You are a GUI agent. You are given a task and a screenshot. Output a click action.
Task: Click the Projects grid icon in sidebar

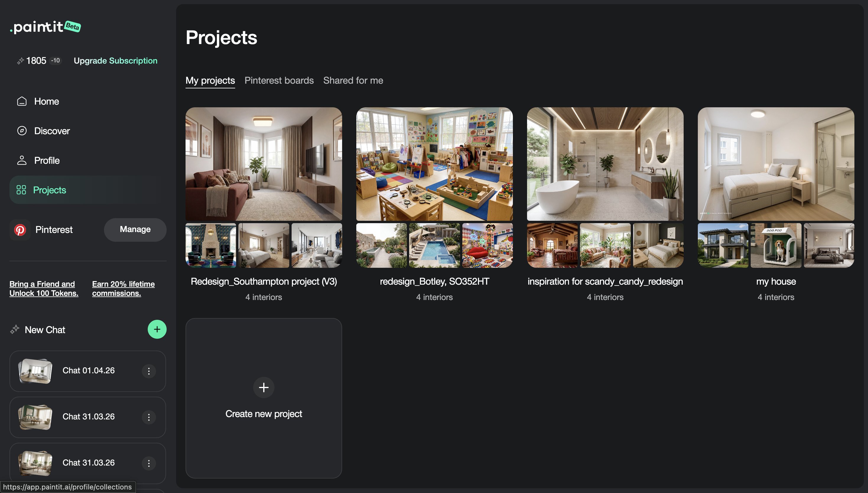click(21, 190)
